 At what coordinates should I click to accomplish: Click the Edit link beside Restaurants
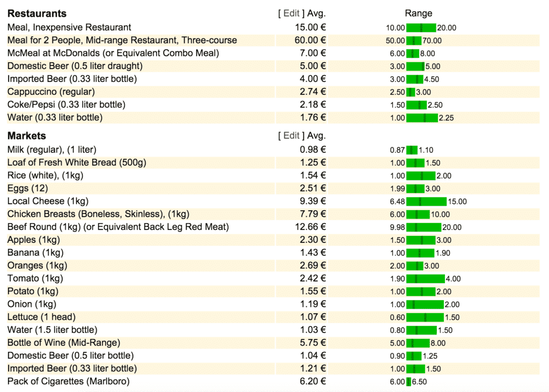[291, 13]
